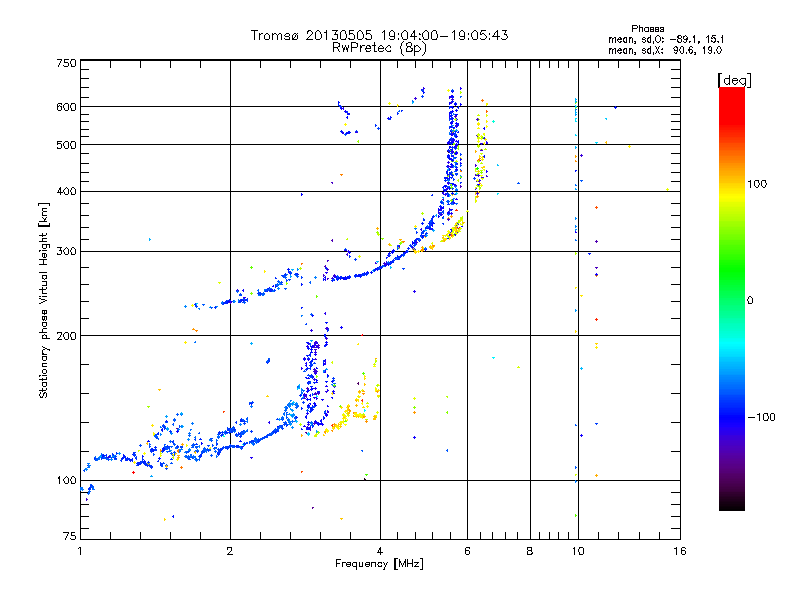This screenshot has width=800, height=600.
Task: Click x-axis tick label '8'
Action: point(530,551)
